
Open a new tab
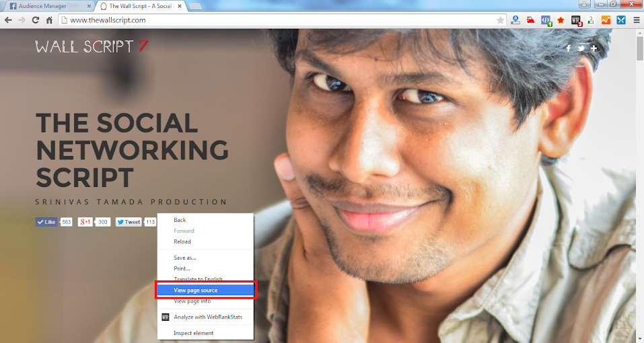tap(194, 6)
